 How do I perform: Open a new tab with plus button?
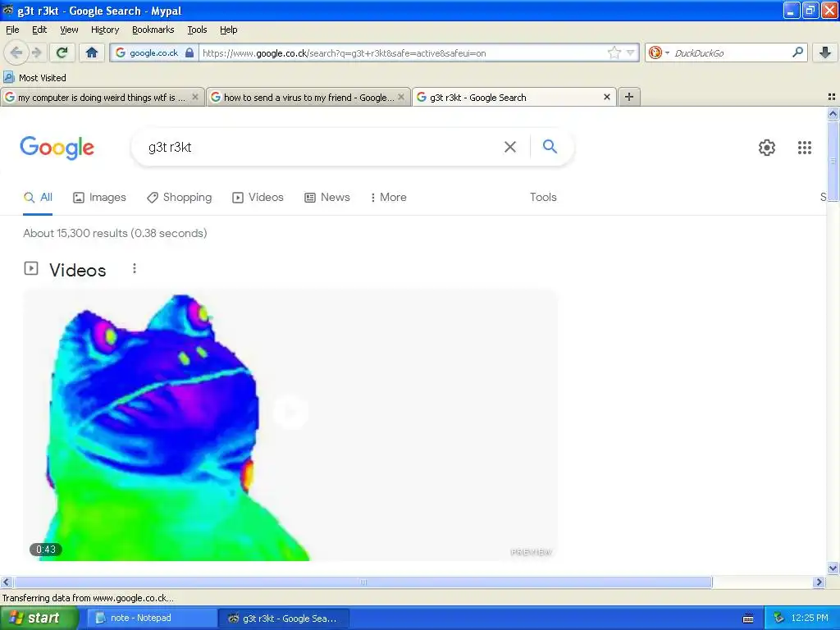629,97
